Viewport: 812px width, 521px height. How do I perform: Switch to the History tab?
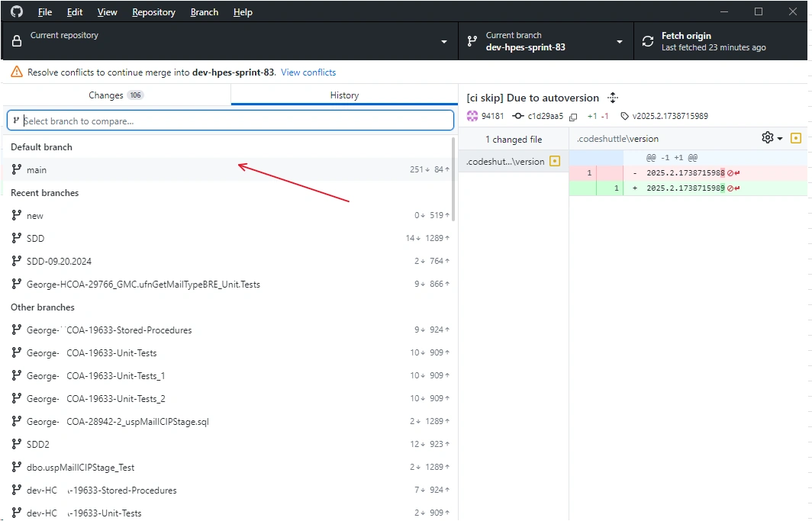344,95
